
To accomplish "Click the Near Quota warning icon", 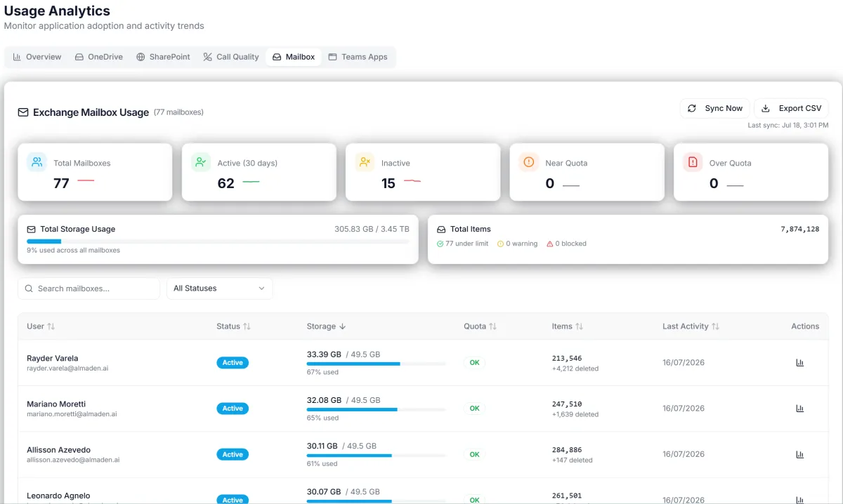I will point(529,162).
